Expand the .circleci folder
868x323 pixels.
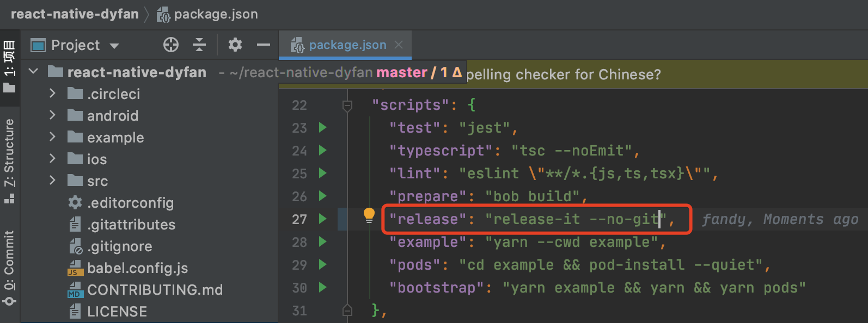52,94
